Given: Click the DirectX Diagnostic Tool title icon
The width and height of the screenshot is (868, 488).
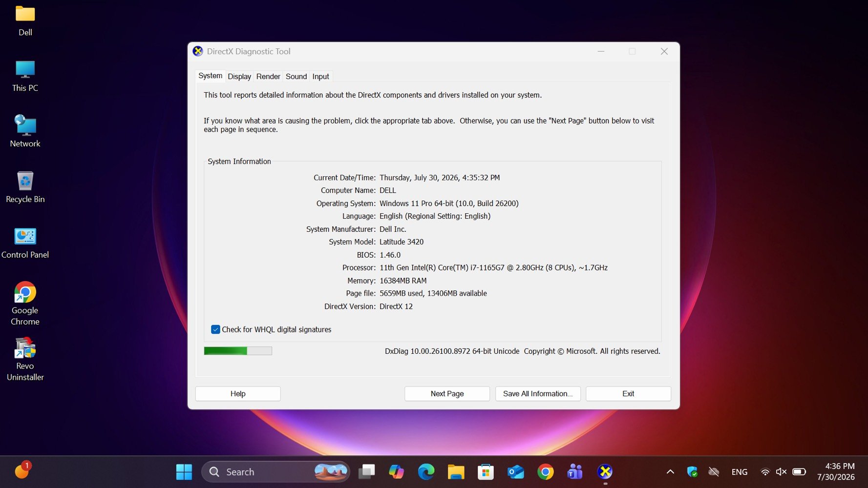Looking at the screenshot, I should click(x=198, y=51).
